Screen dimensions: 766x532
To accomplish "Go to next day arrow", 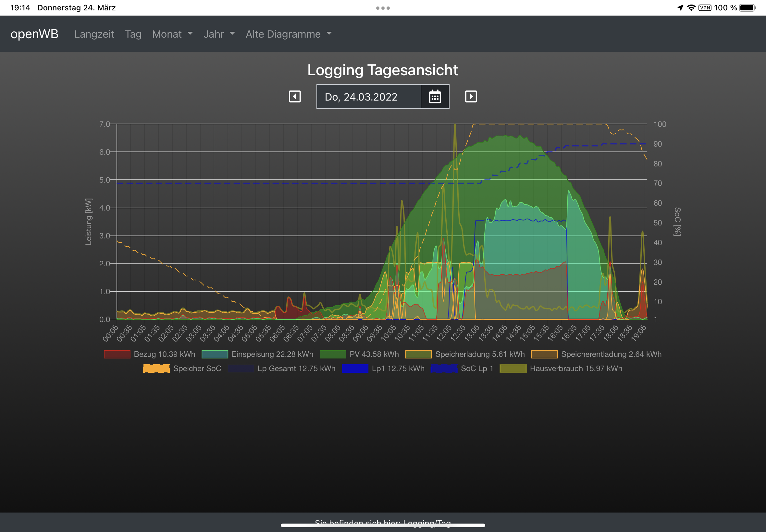I will 471,97.
